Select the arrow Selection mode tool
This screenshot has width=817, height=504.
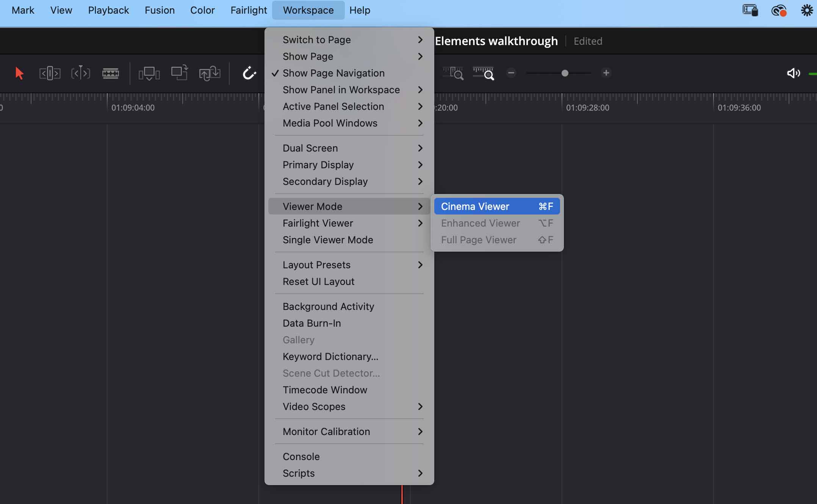pos(19,73)
